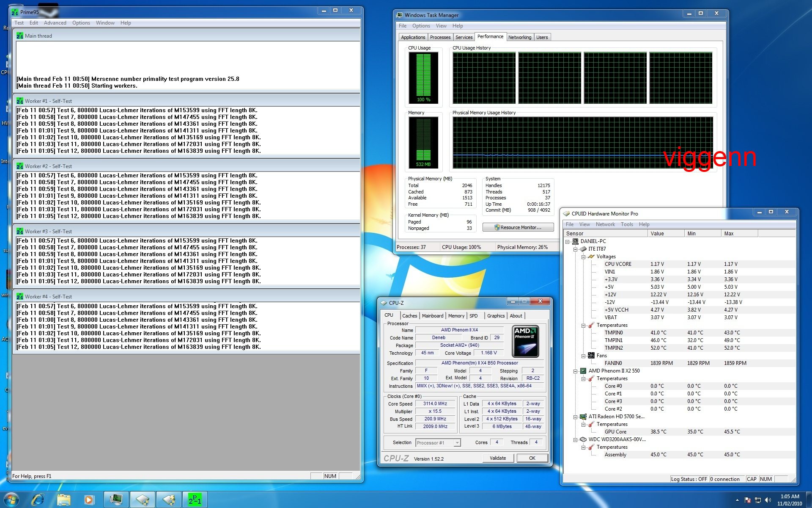
Task: Collapse the Fans node
Action: coord(584,356)
